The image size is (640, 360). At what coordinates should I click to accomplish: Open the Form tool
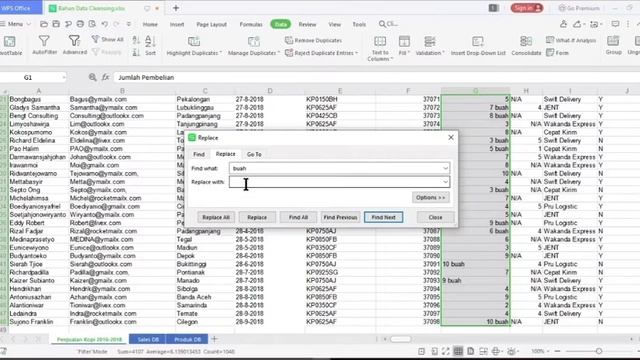coord(557,53)
